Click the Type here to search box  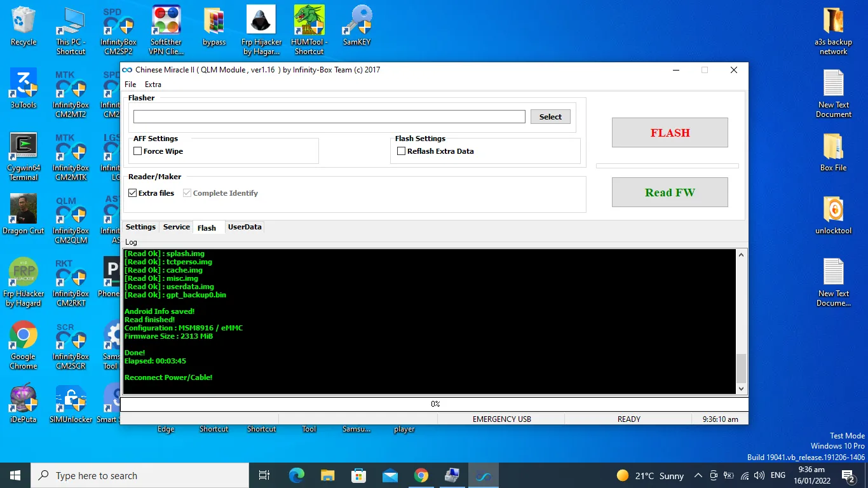click(140, 475)
